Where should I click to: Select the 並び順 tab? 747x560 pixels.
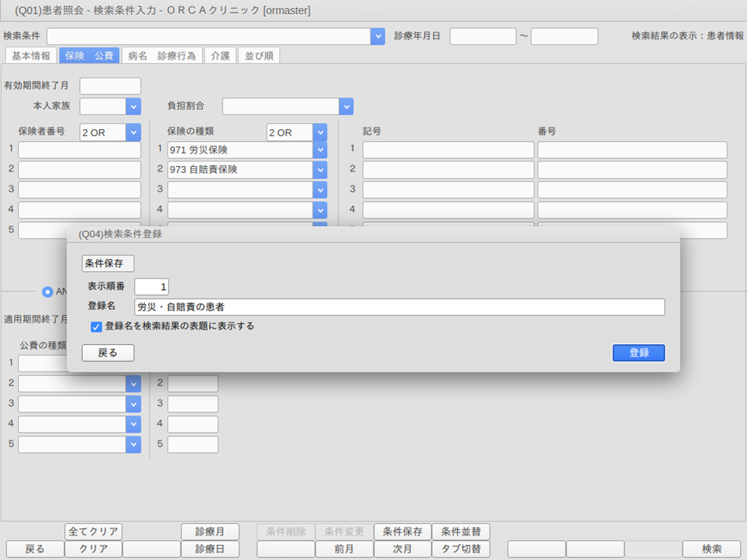259,56
